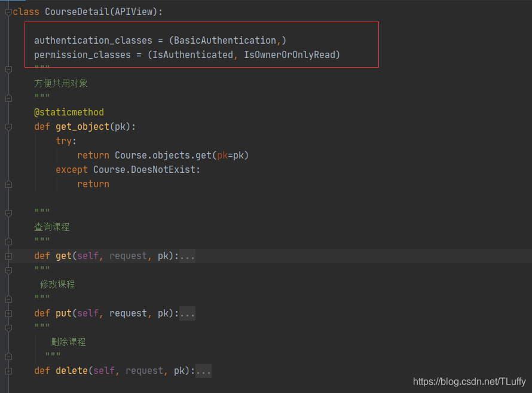532x393 pixels.
Task: Click the fold-end marker beside the bare return line
Action: click(9, 184)
